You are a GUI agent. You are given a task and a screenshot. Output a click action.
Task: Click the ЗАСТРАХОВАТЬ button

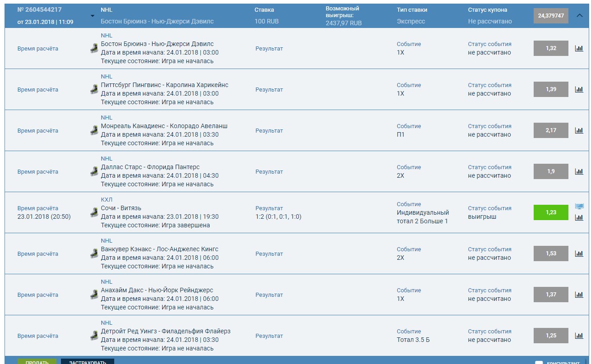88,361
